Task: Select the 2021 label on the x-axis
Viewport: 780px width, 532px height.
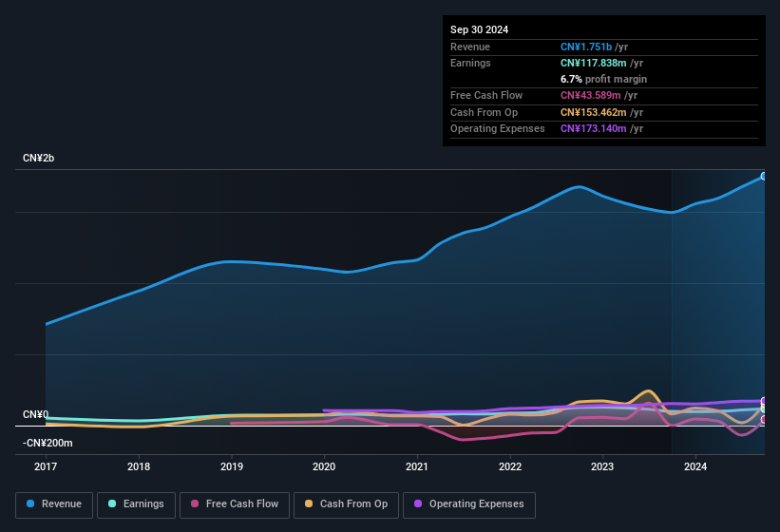Action: point(417,466)
